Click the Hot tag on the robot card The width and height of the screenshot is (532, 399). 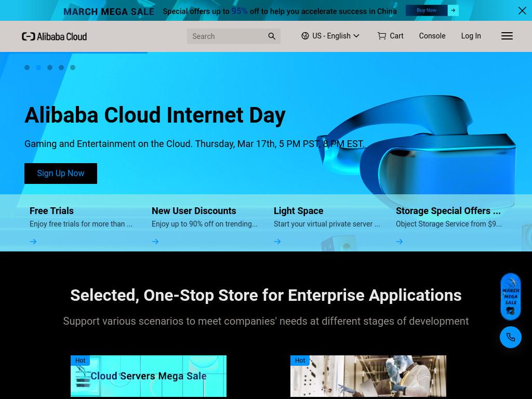[x=300, y=361]
